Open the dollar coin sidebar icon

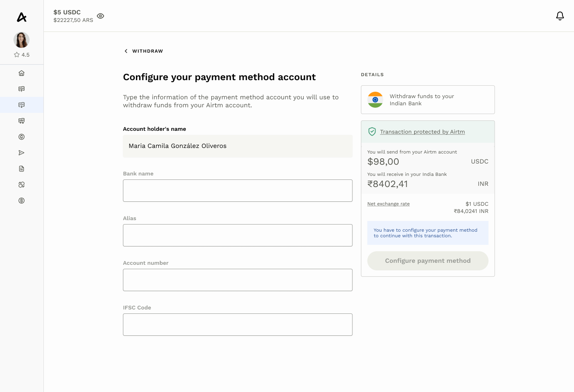pyautogui.click(x=22, y=201)
